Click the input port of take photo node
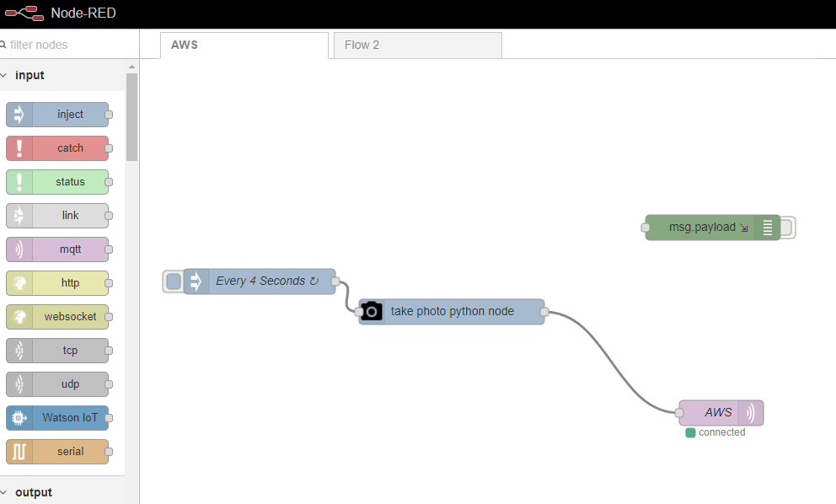Image resolution: width=836 pixels, height=504 pixels. coord(359,312)
